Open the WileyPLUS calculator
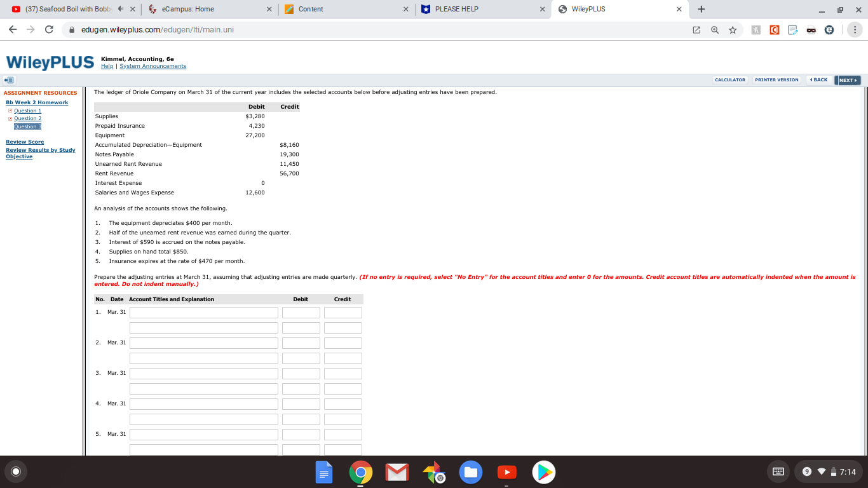 729,80
